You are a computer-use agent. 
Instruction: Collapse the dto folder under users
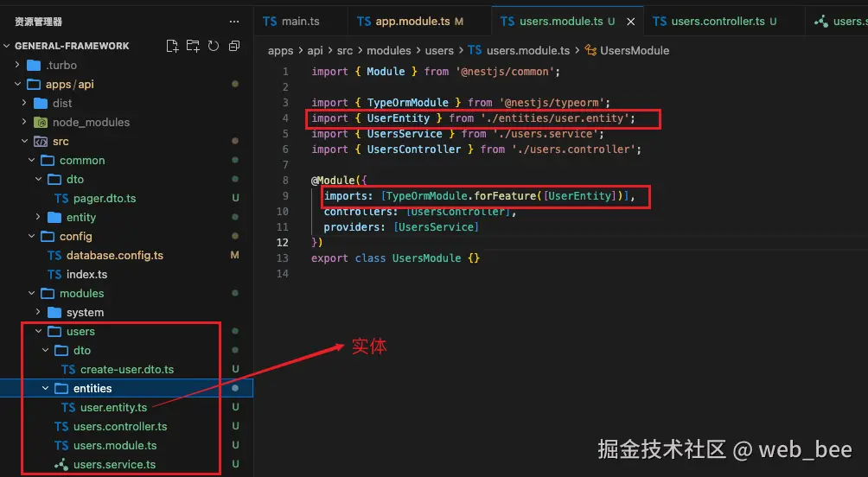(46, 350)
